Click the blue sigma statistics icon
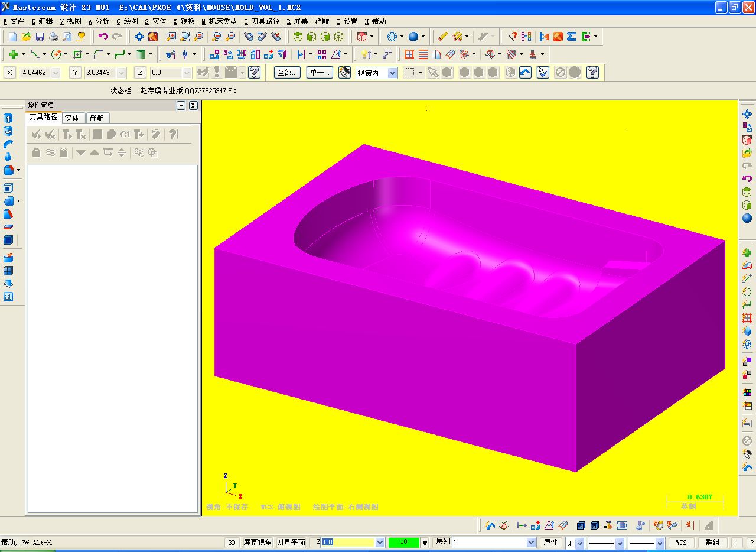 [572, 37]
